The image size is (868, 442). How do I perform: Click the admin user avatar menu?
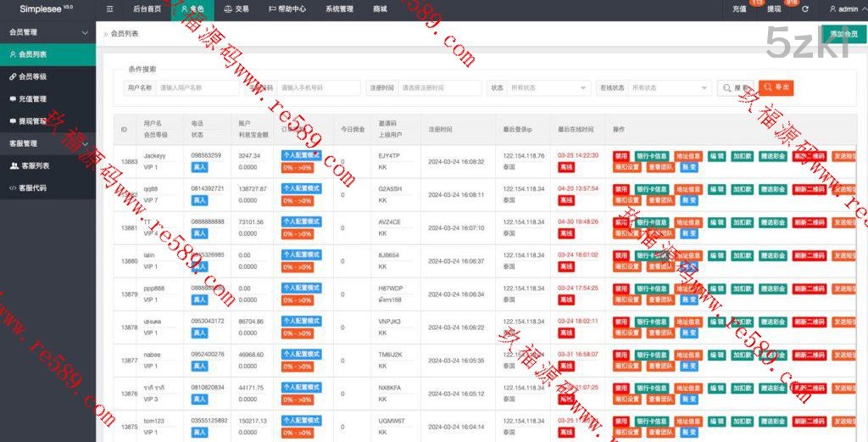click(x=843, y=8)
